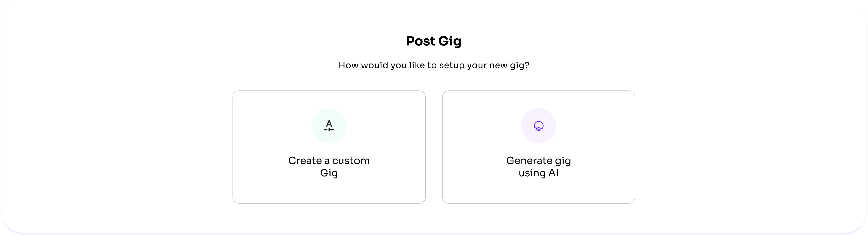Choose the 'Create a custom Gig' card
Viewport: 868px width, 236px height.
click(329, 147)
